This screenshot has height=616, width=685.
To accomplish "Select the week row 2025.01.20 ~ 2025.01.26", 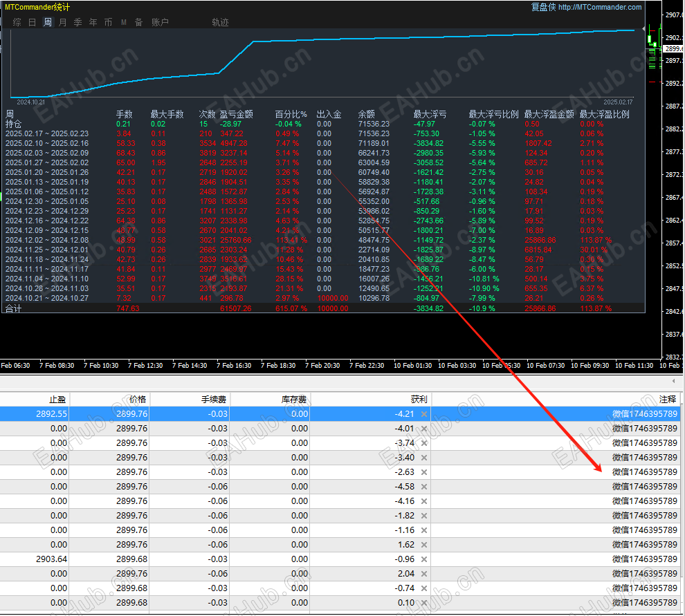I will tap(323, 172).
